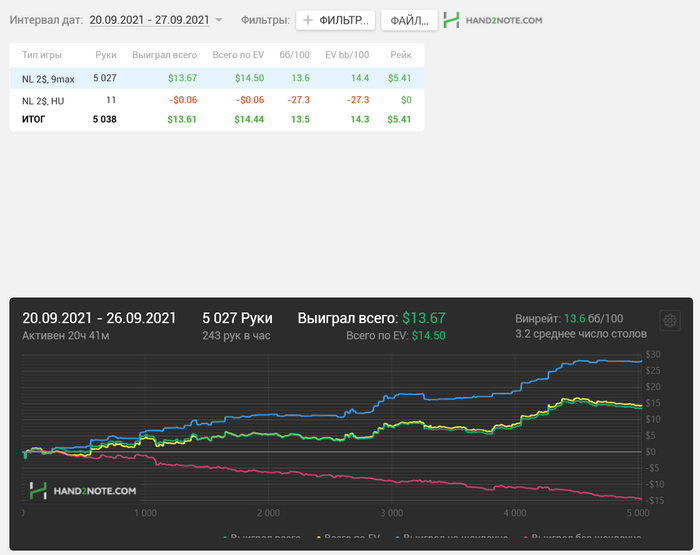Click the graph's Всего по EV $14.50 label

[x=396, y=336]
